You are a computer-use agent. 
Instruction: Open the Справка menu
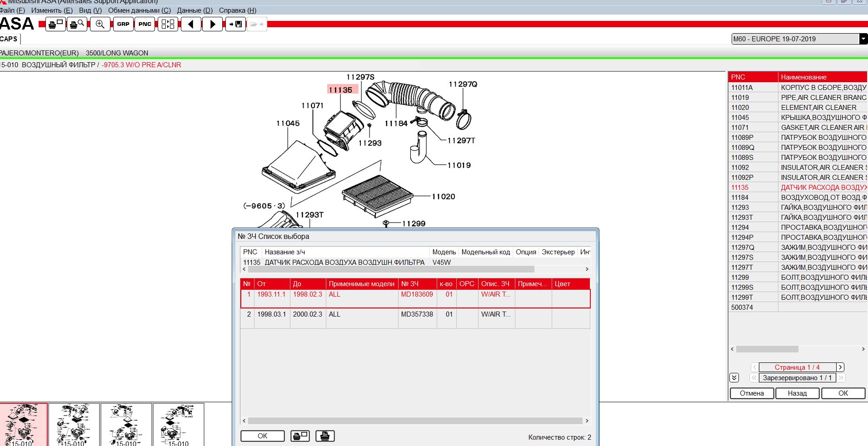pos(237,10)
